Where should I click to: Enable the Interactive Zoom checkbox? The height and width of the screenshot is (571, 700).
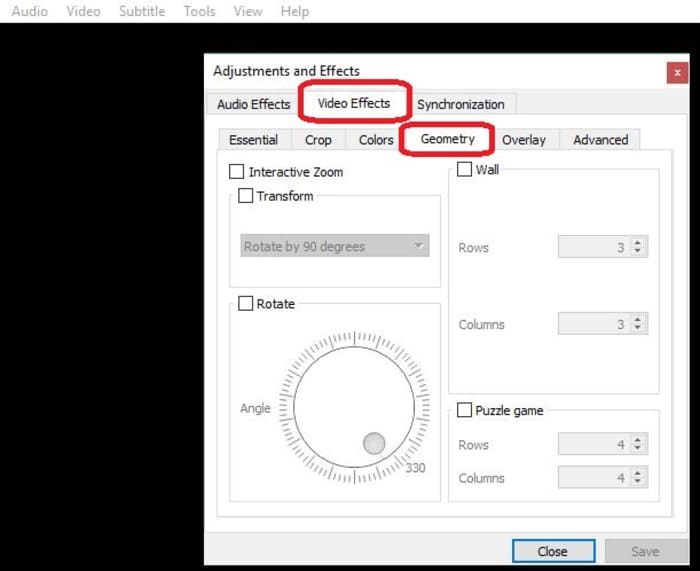point(237,172)
